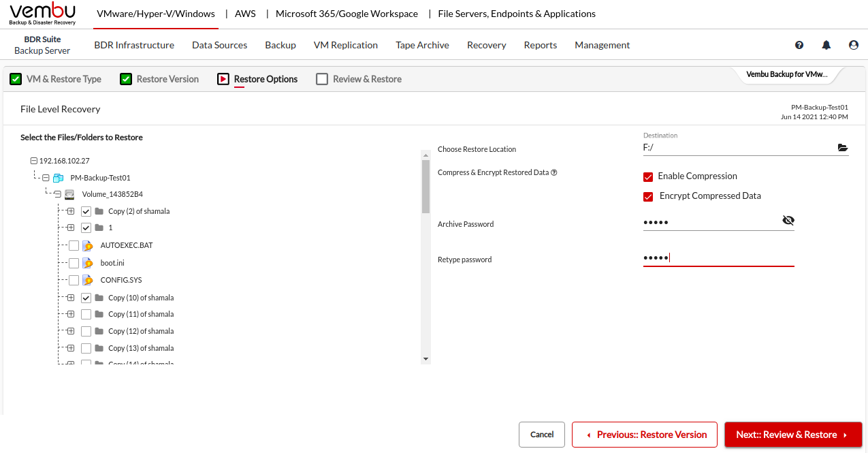Click Next:: Review & Restore button
Image resolution: width=868 pixels, height=453 pixels.
click(793, 435)
